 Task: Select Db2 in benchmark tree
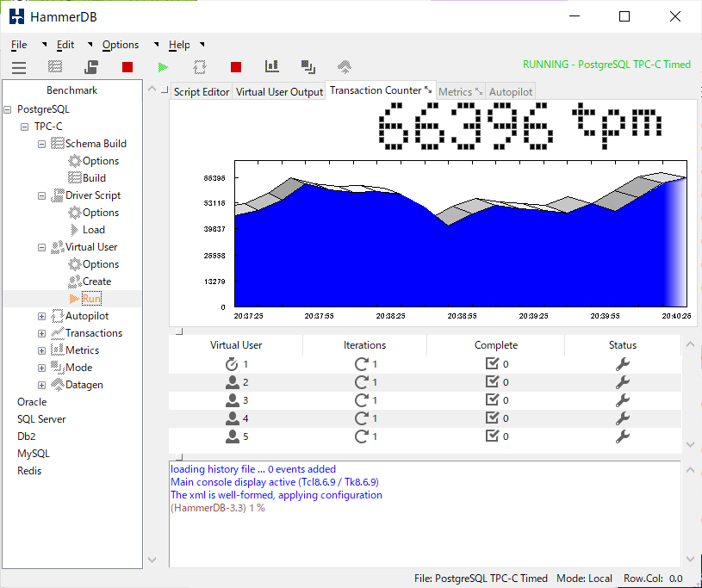[27, 436]
